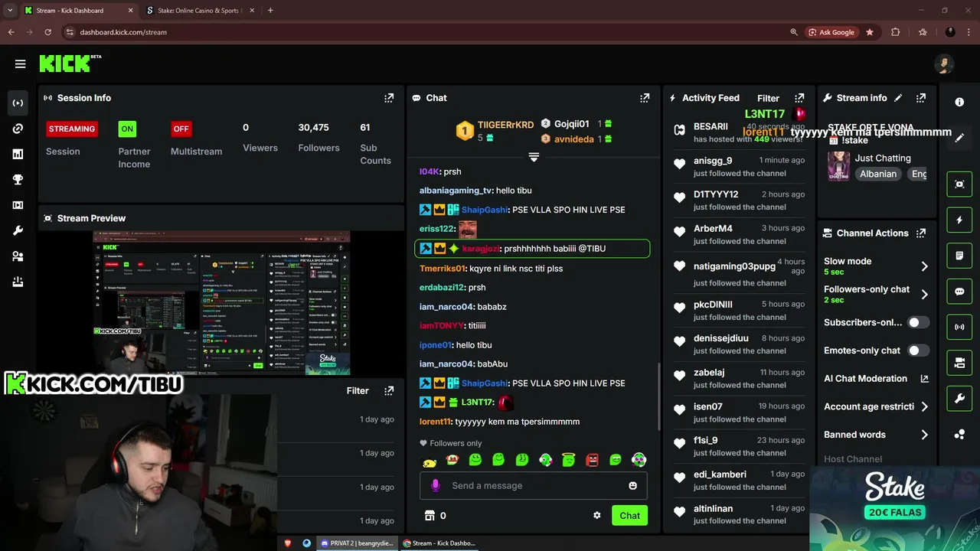Click the green Chat send button
The height and width of the screenshot is (551, 980).
click(x=630, y=515)
